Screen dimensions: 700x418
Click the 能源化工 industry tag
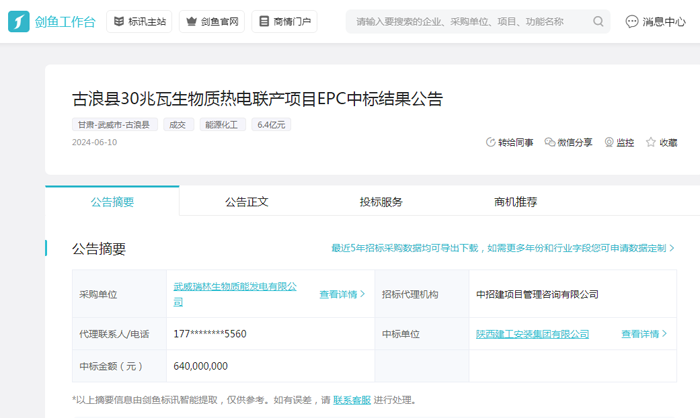[222, 125]
